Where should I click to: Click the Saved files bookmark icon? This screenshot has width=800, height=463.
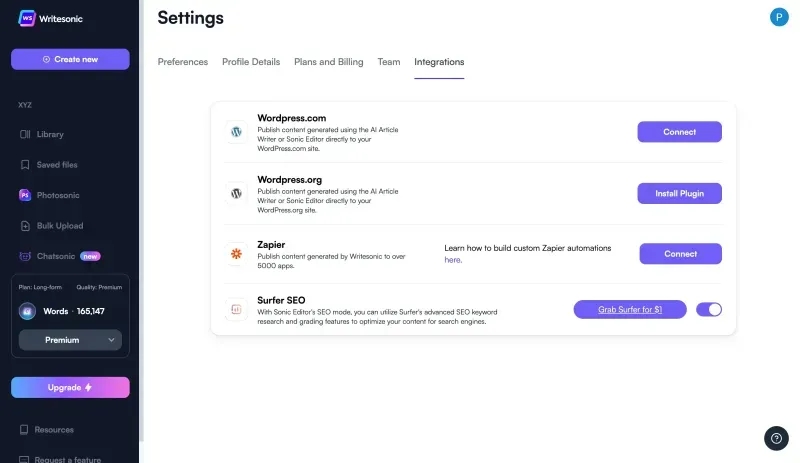25,165
